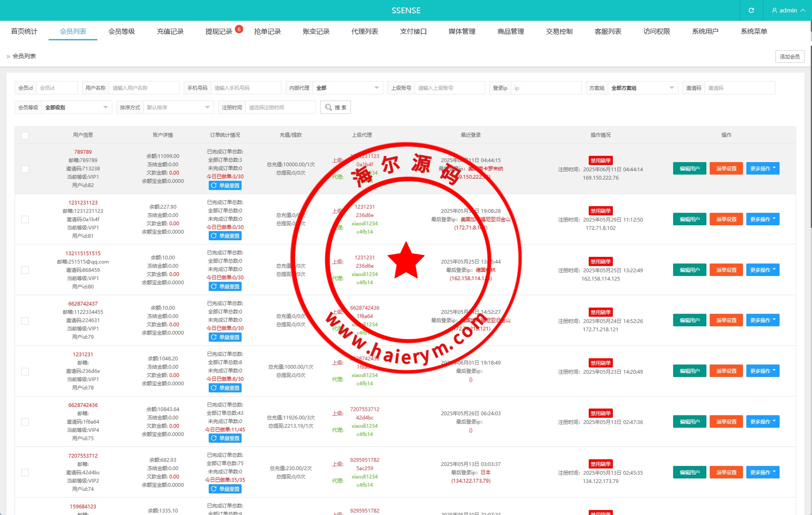This screenshot has width=812, height=515.
Task: Click the 手机号码 input field
Action: [x=245, y=88]
